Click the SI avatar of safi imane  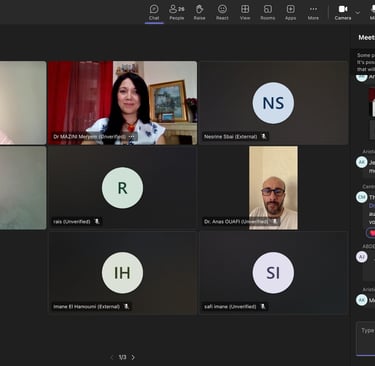(273, 273)
